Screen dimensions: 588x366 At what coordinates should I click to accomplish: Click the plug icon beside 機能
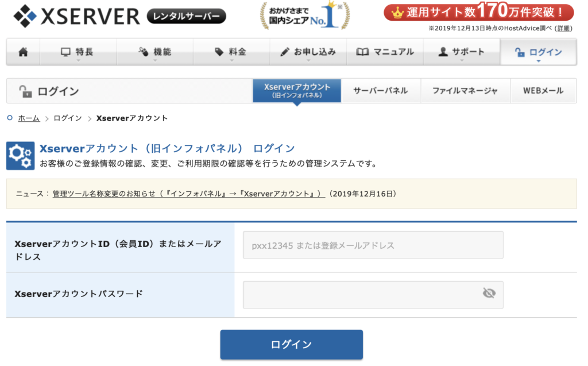pos(143,52)
